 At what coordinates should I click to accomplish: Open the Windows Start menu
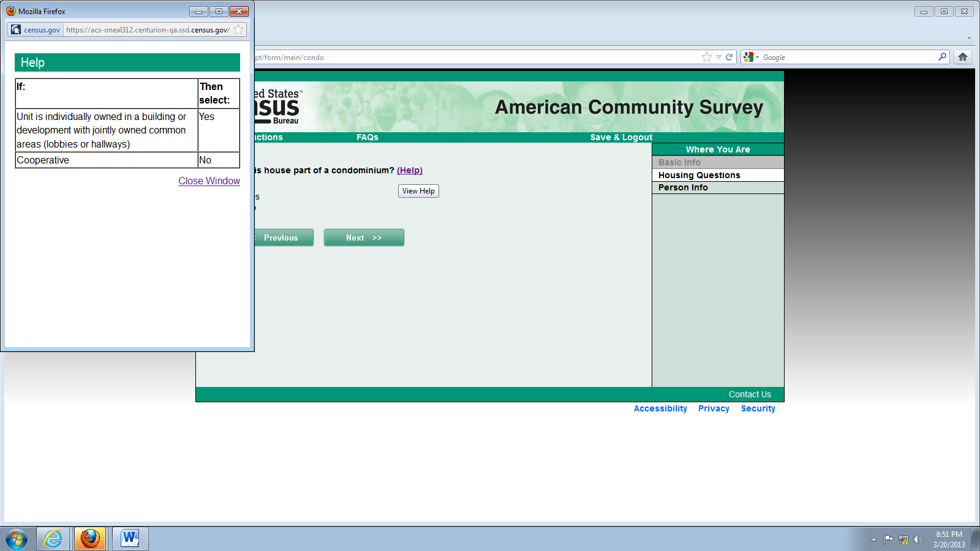pos(17,539)
